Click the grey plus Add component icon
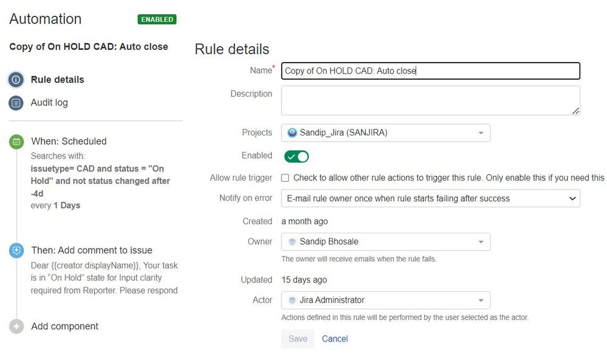Viewport: 607px width, 364px height. pyautogui.click(x=16, y=327)
